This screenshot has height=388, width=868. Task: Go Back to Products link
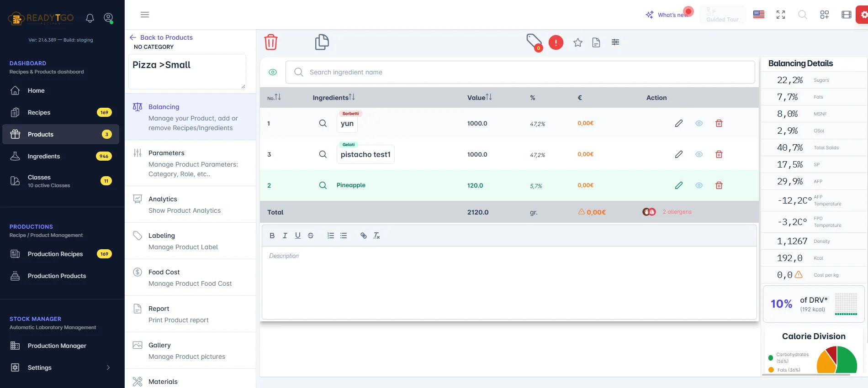tap(161, 37)
